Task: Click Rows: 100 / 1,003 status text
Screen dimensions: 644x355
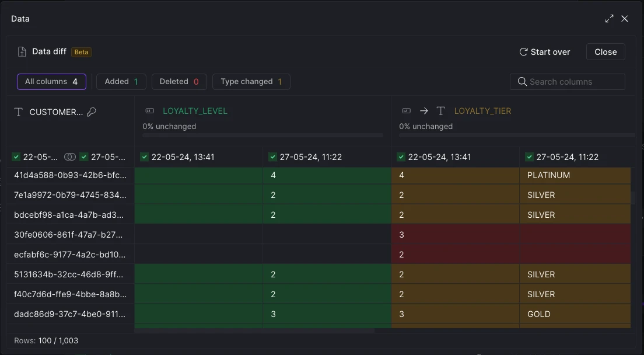Action: pyautogui.click(x=46, y=340)
